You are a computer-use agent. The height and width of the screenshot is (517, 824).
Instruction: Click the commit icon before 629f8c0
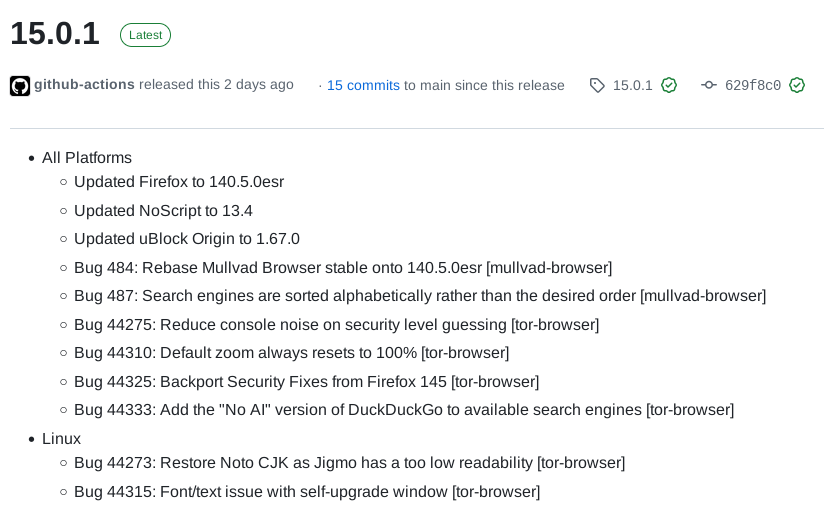709,86
